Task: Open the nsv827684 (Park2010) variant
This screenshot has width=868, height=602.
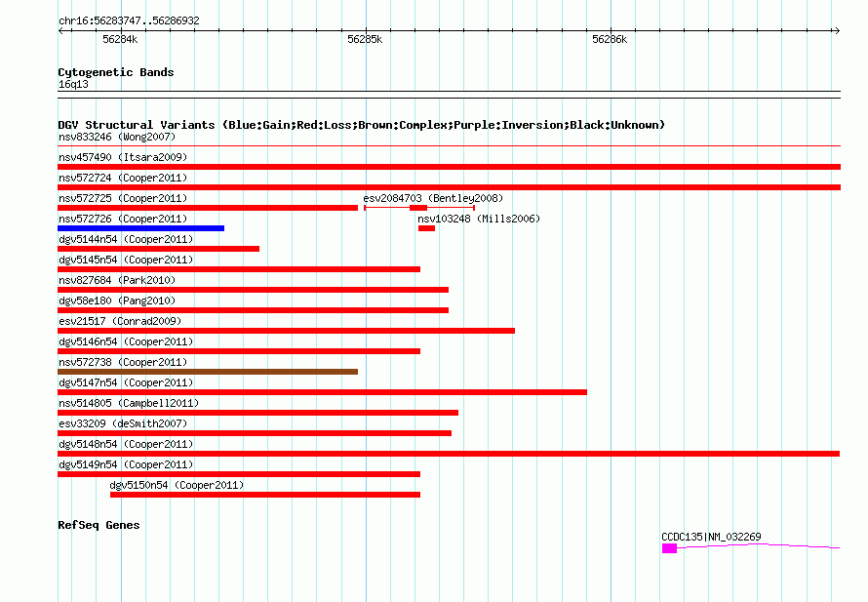Action: click(x=117, y=280)
